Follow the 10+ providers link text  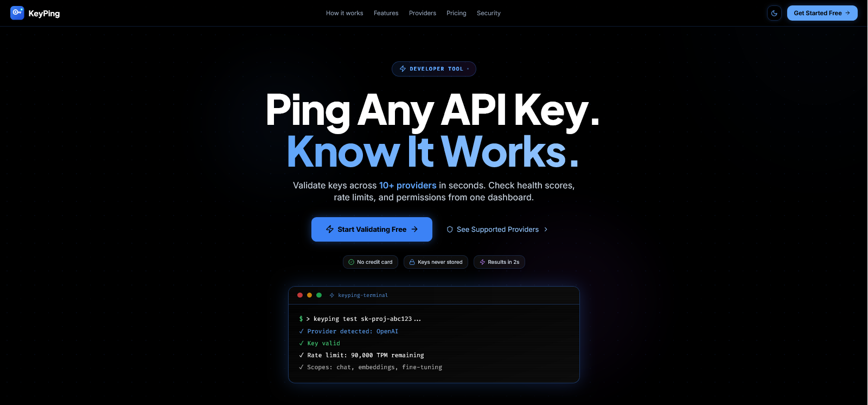407,186
